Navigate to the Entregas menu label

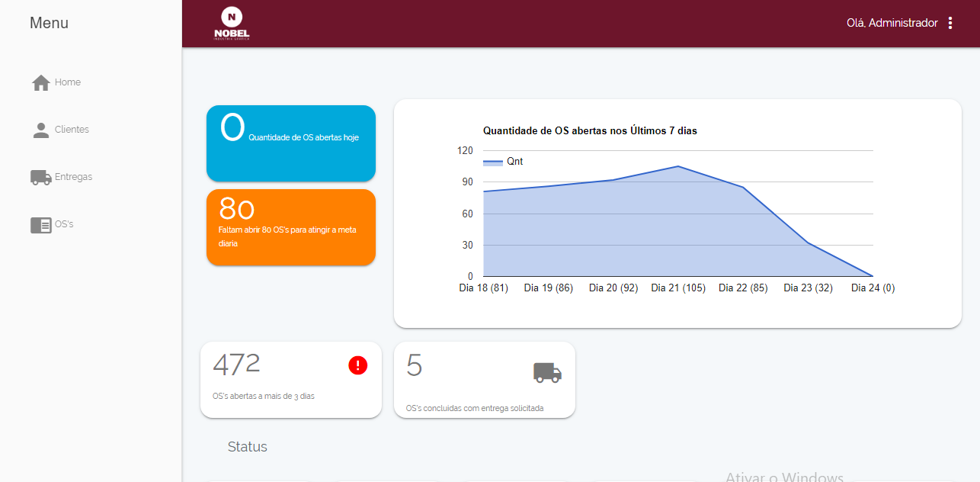pos(73,177)
